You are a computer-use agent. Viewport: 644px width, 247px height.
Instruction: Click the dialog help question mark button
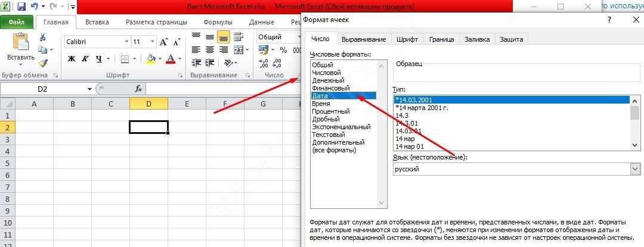(609, 20)
